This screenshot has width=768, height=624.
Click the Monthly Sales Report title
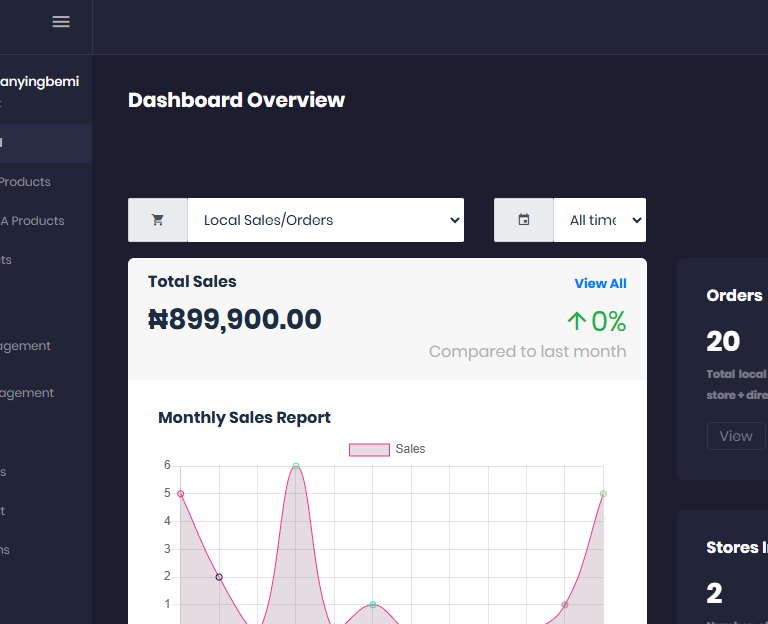244,417
